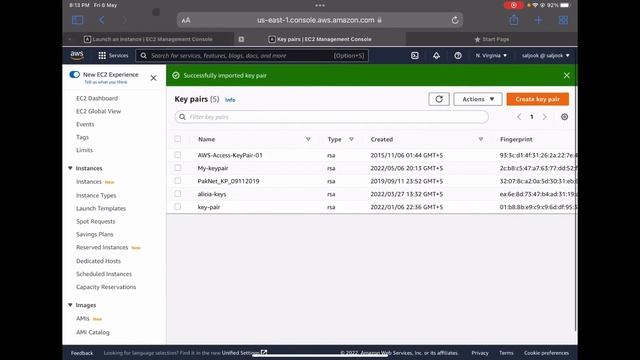Open the account user dropdown

[x=545, y=56]
